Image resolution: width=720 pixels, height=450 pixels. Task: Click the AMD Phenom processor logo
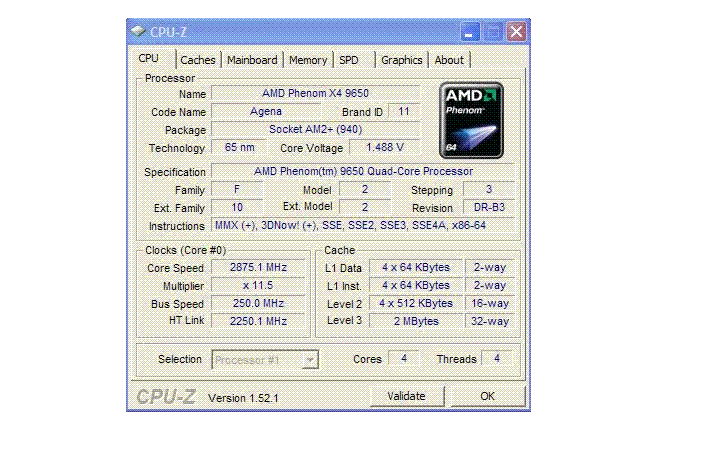tap(471, 120)
